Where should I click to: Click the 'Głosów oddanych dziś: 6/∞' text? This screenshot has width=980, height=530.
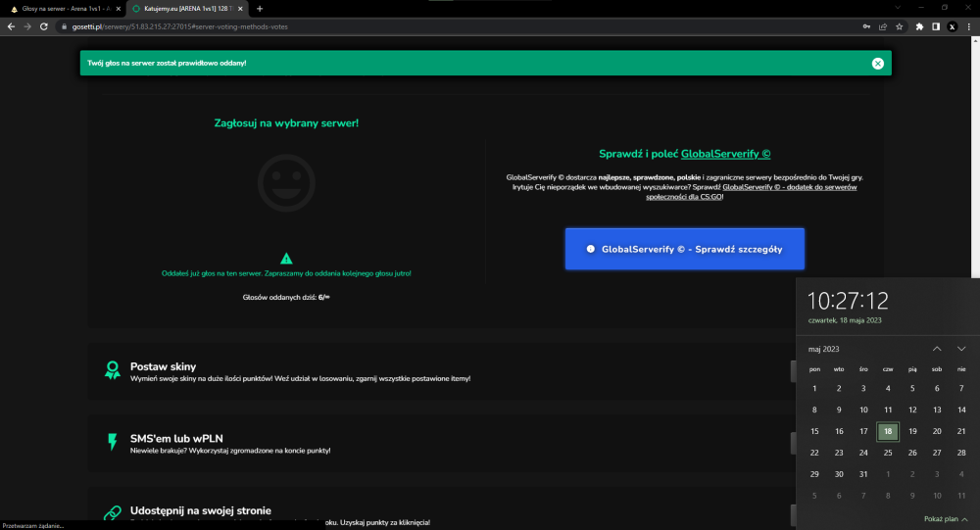[286, 298]
